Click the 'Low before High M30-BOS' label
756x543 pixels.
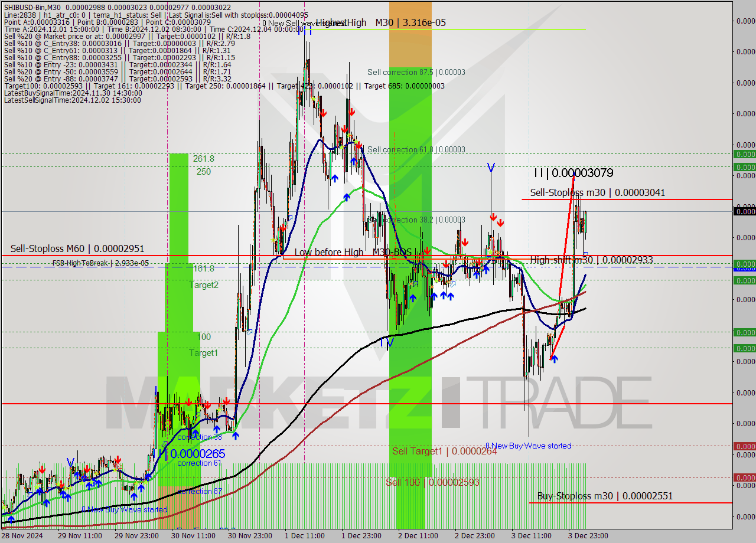pos(353,252)
